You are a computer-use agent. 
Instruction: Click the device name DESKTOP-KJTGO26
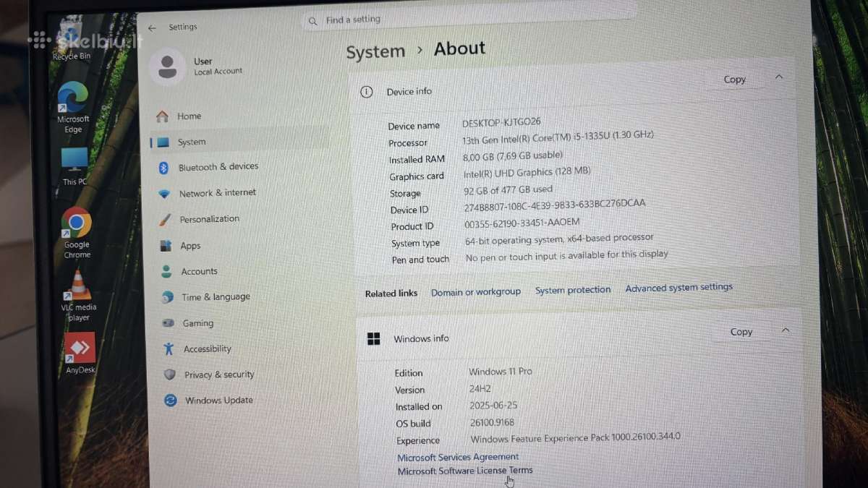(x=501, y=122)
